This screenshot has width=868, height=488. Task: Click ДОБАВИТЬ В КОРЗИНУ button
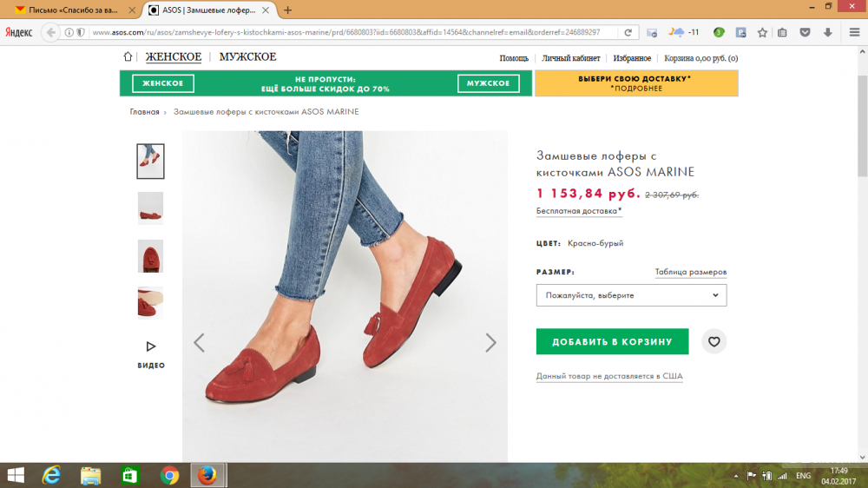[x=612, y=342]
